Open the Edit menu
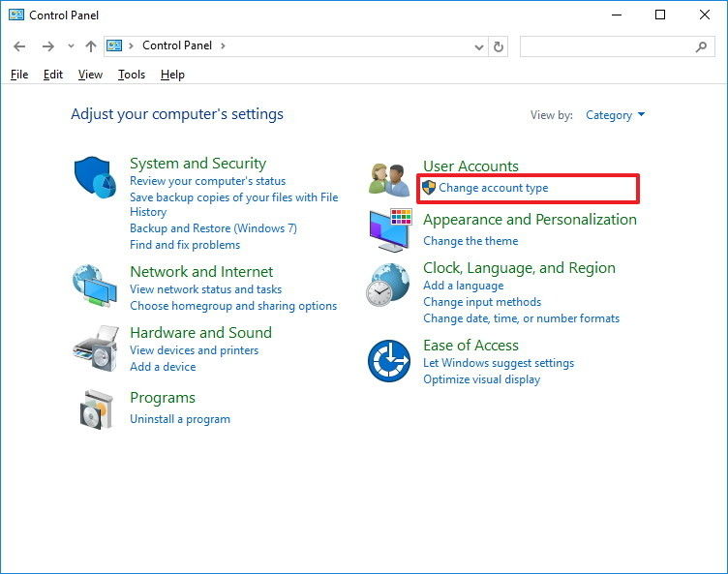Screen dimensions: 728x574 (x=53, y=75)
